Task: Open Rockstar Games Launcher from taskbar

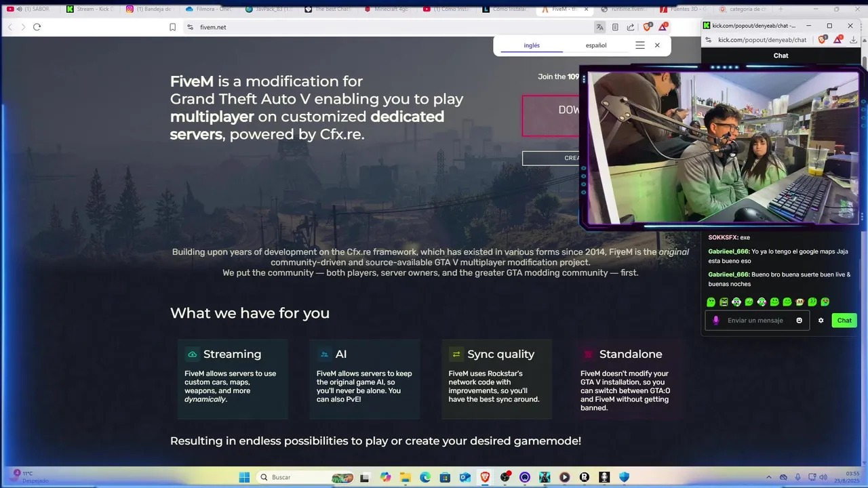Action: click(x=585, y=477)
